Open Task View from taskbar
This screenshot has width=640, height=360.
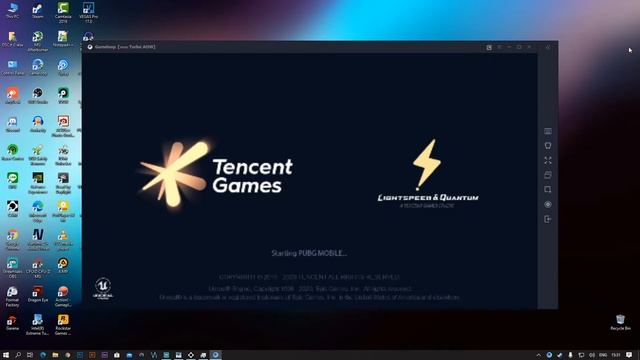coord(30,355)
